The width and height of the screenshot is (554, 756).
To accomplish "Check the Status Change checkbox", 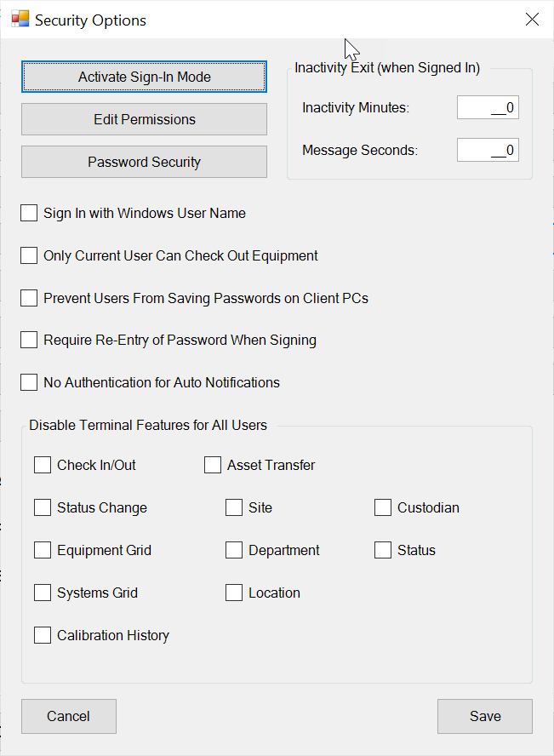I will 43,507.
